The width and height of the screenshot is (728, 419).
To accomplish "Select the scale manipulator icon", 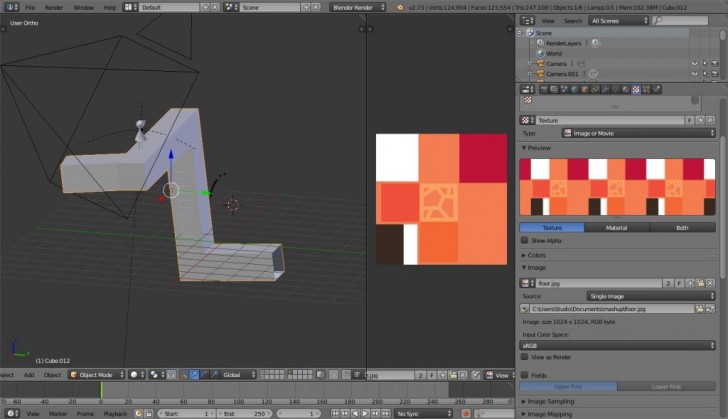I will [214, 374].
